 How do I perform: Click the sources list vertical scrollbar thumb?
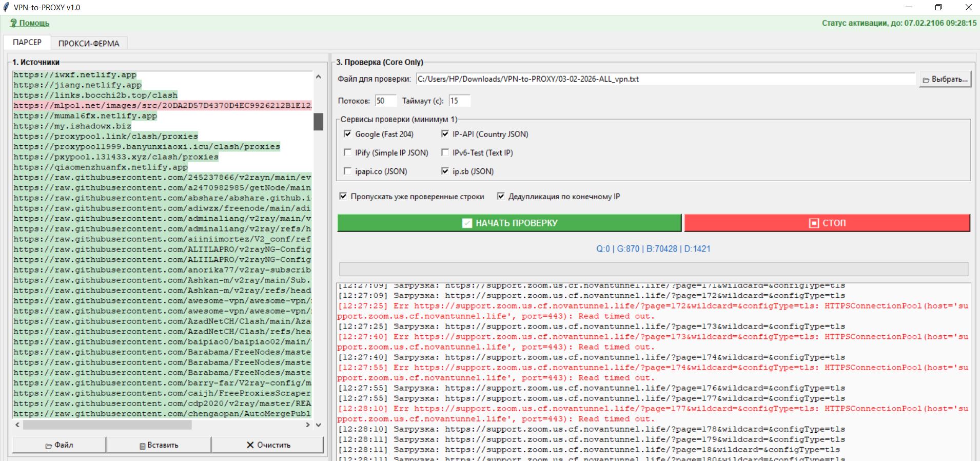[x=319, y=122]
